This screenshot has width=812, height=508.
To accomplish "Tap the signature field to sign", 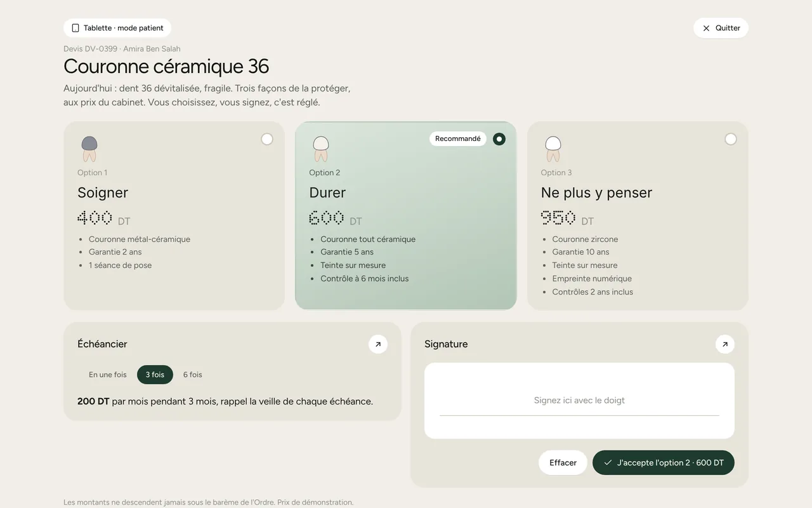I will [579, 401].
